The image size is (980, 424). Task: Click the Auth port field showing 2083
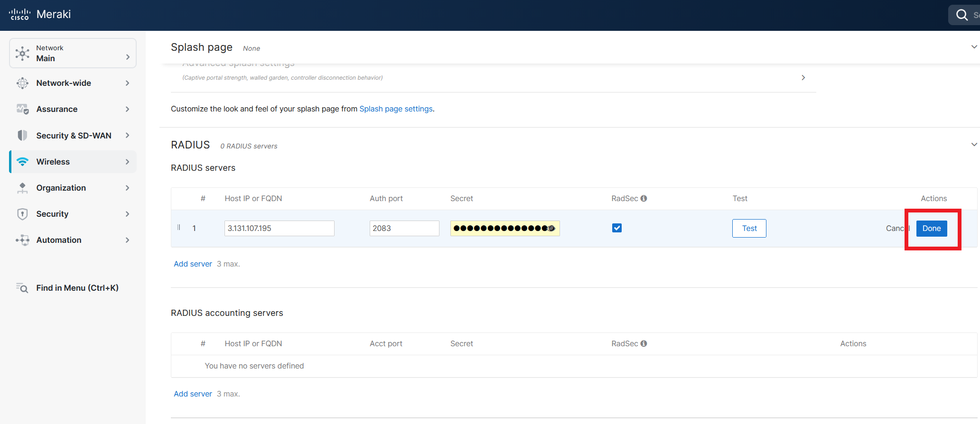404,228
